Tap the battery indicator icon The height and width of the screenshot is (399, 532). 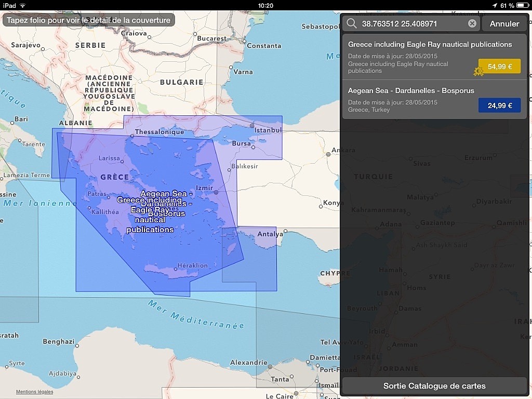coord(522,5)
